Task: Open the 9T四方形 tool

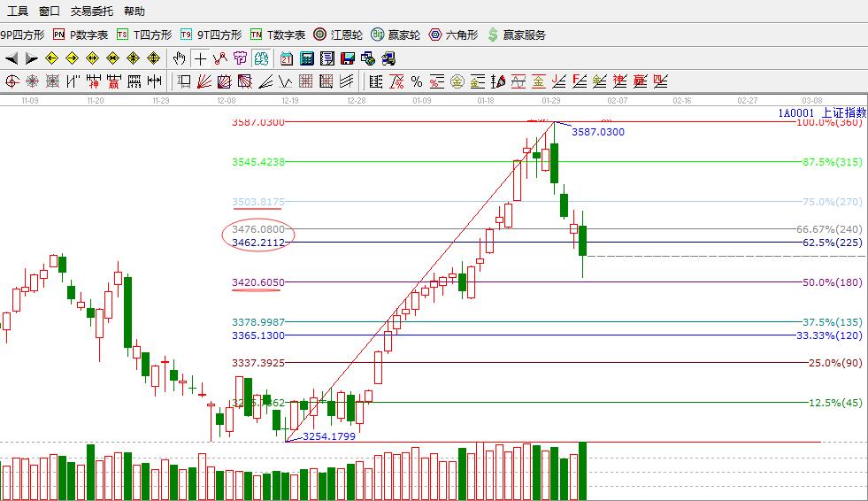Action: [x=211, y=35]
